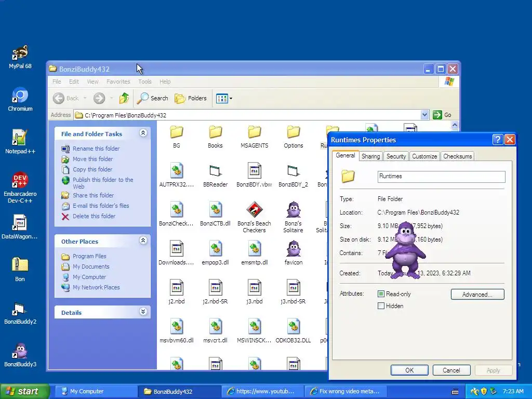Click Cancel in Runtimes Properties

point(451,370)
